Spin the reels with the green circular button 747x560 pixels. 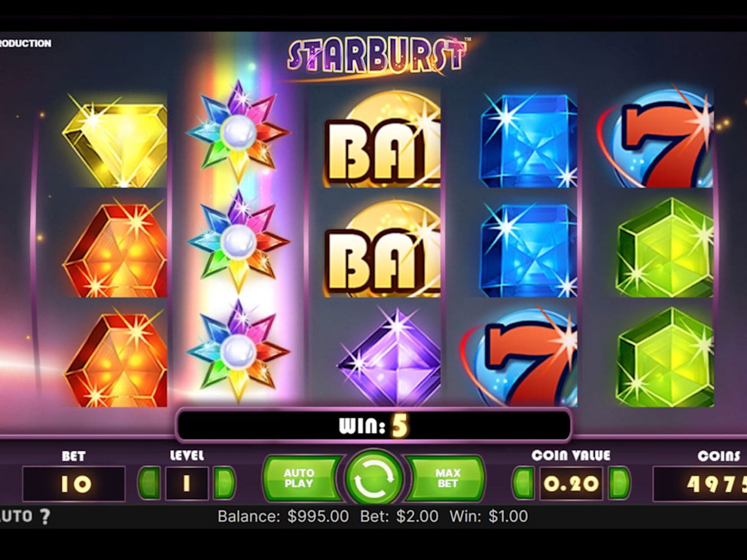click(374, 478)
